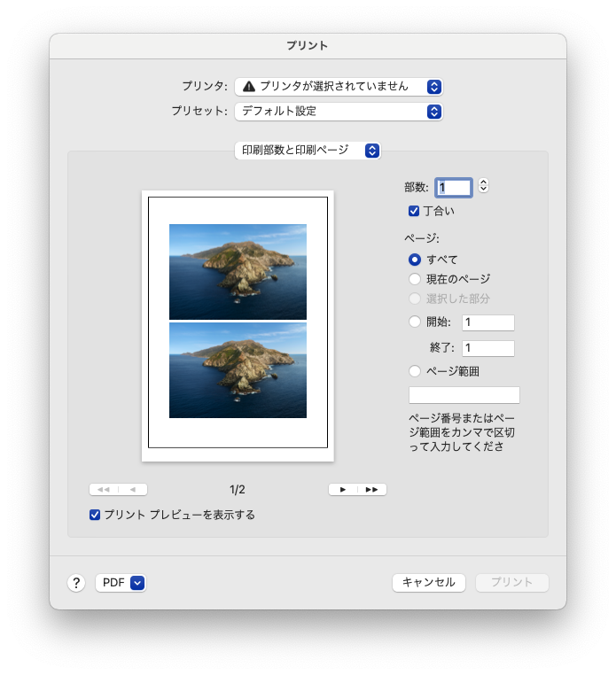Click the 開始 start page field
The image size is (616, 675).
click(x=488, y=322)
